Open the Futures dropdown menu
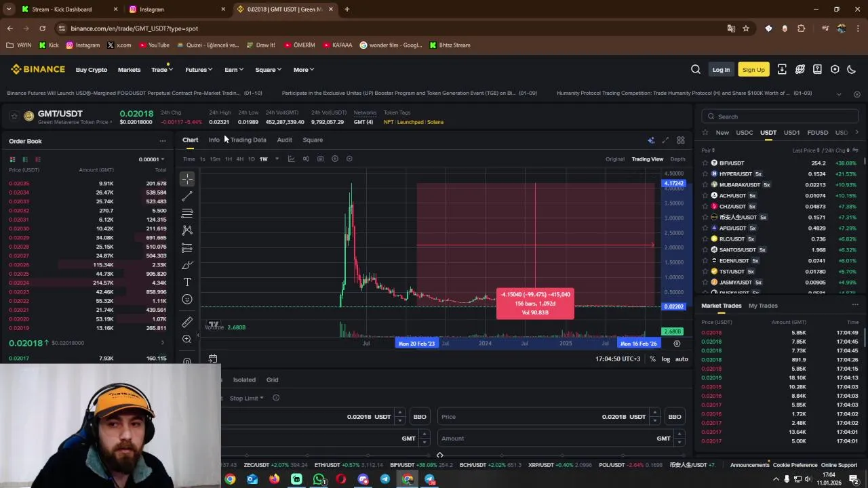868x488 pixels. (199, 70)
